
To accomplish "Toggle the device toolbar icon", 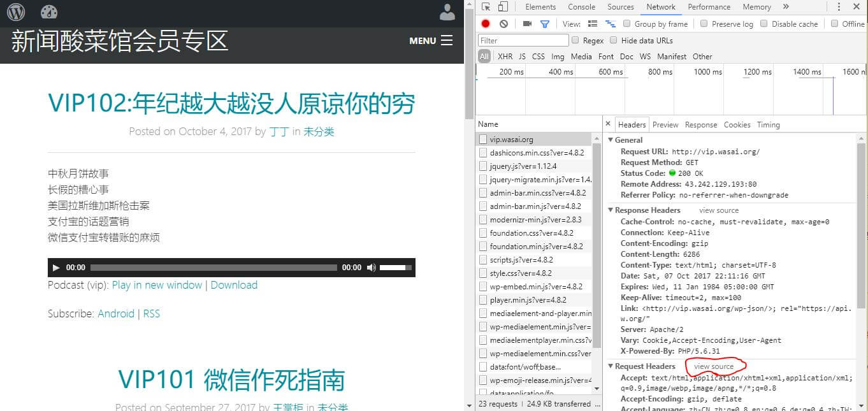I will coord(503,7).
